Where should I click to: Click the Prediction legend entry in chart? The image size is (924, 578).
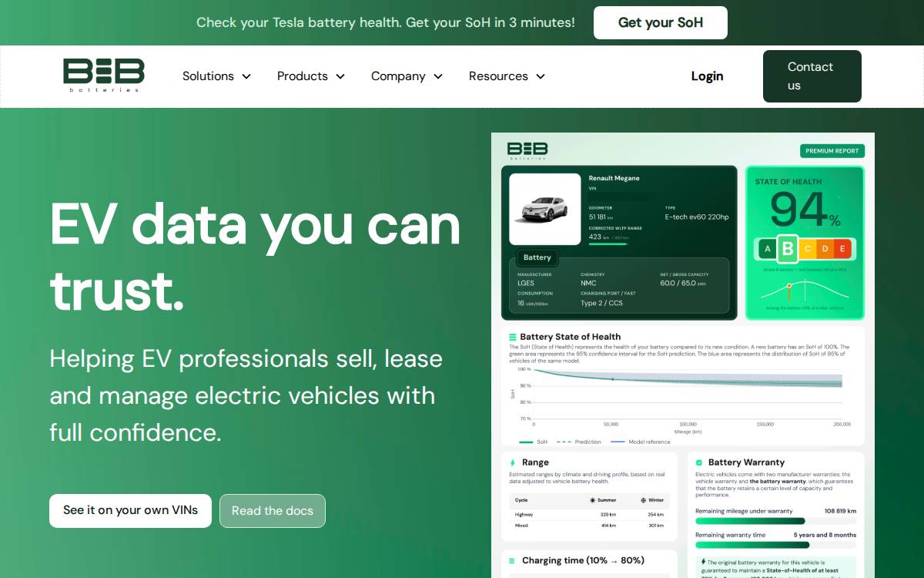[x=578, y=442]
